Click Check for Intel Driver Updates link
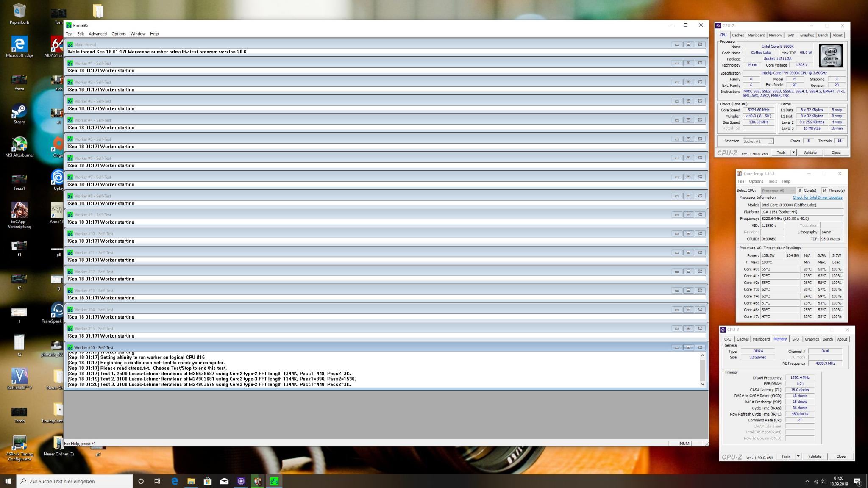 (817, 197)
